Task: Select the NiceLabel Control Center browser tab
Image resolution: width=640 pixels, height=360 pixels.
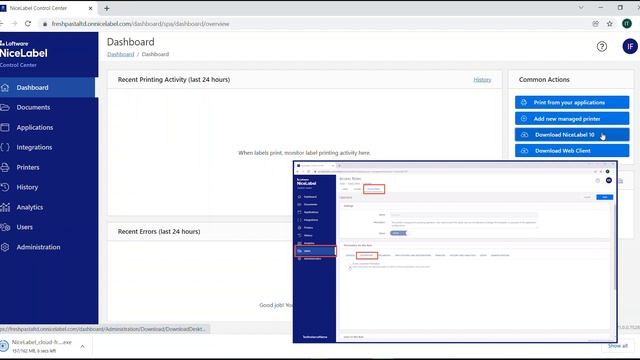Action: tap(44, 8)
